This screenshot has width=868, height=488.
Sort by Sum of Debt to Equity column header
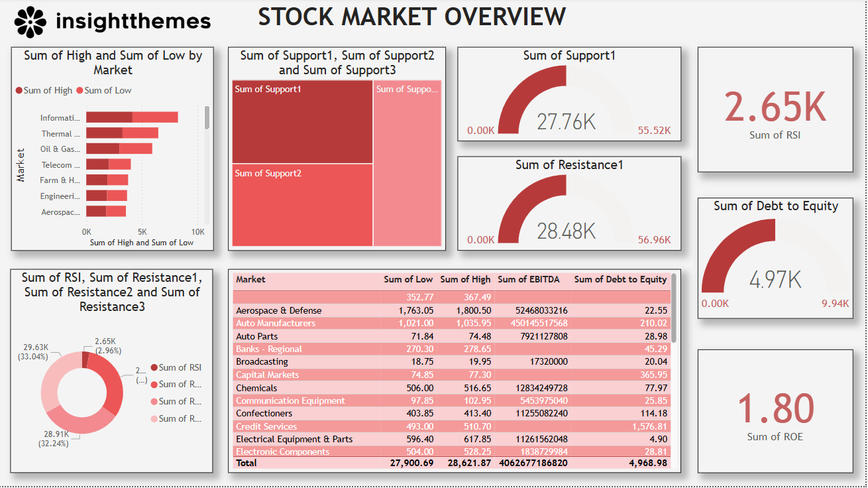click(x=620, y=280)
